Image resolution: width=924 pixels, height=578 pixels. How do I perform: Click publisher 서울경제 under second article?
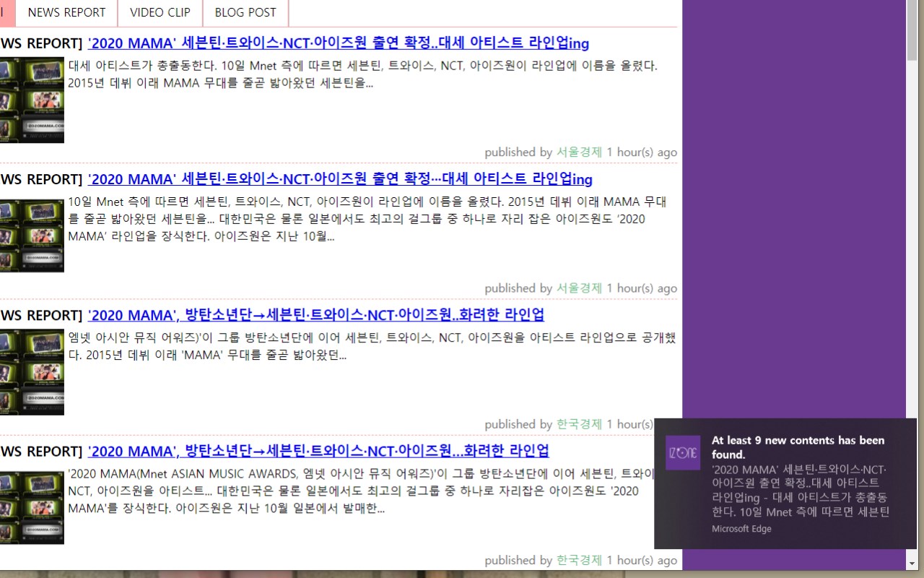579,288
